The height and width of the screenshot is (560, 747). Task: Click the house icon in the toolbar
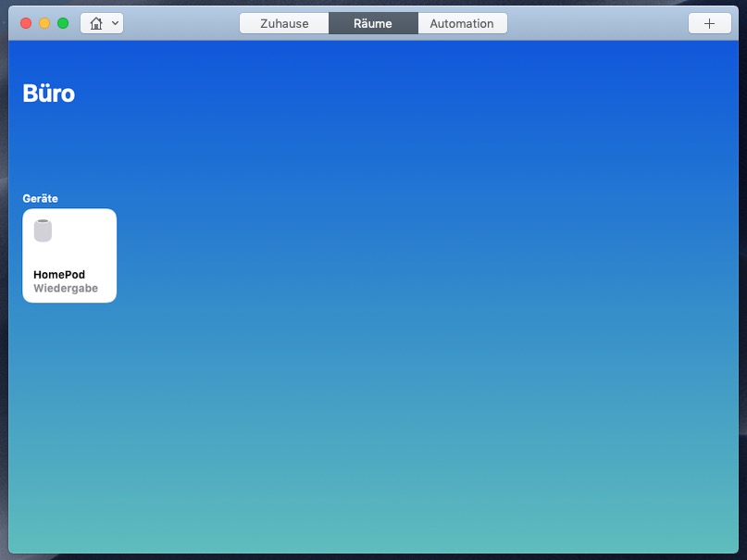(95, 23)
